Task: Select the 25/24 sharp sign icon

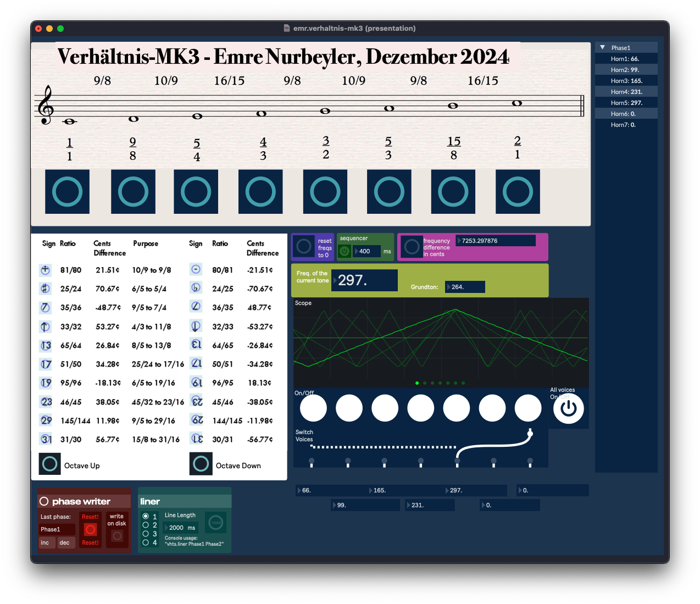Action: point(45,289)
